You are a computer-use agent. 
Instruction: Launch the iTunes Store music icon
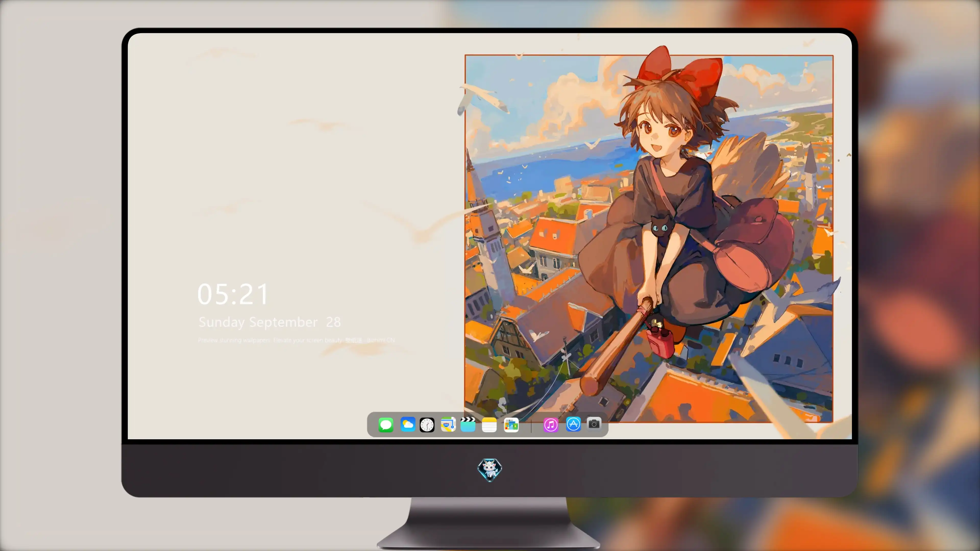click(550, 425)
